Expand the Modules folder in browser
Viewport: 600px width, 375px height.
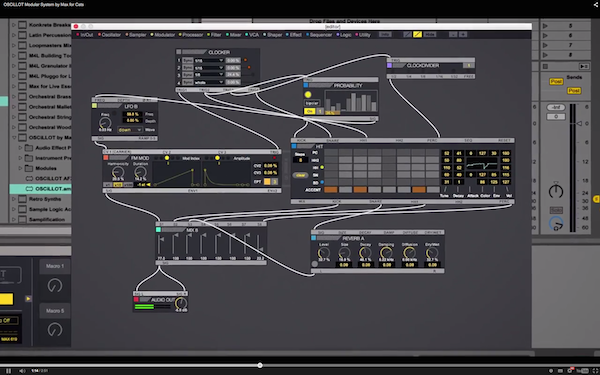(x=20, y=168)
